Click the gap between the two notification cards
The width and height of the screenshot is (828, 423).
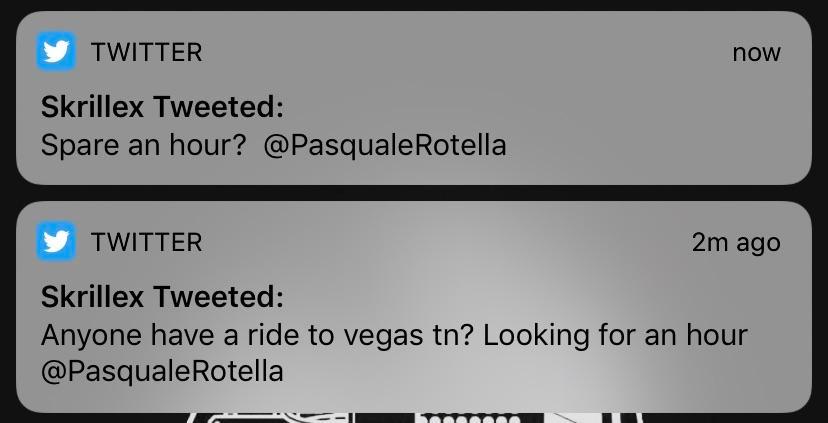pyautogui.click(x=413, y=193)
